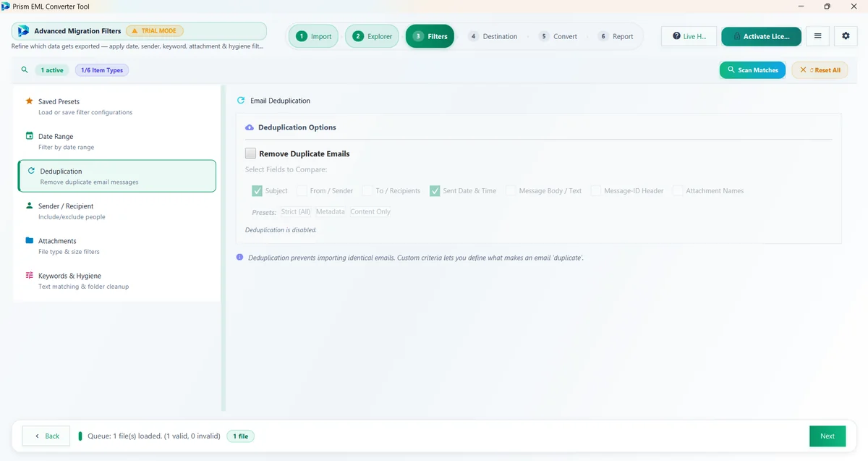Go to the Import step
The image size is (868, 461).
tap(313, 36)
